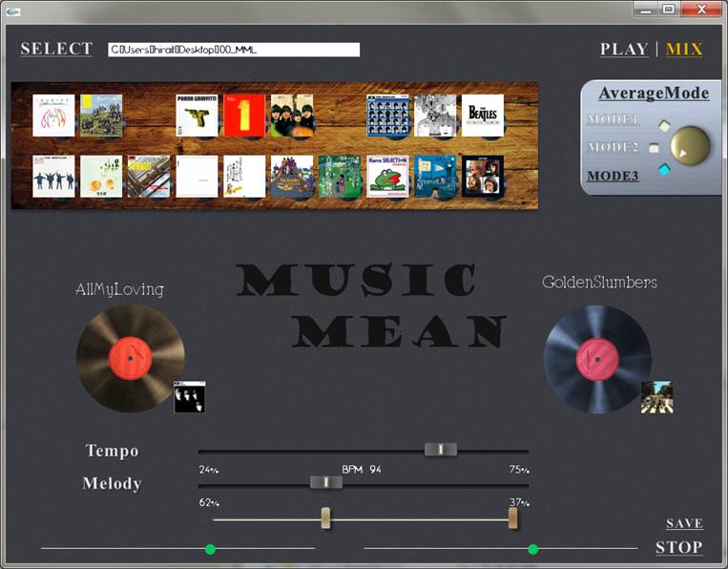
Task: Select the John Lennon Imagine album cover
Action: (x=53, y=116)
